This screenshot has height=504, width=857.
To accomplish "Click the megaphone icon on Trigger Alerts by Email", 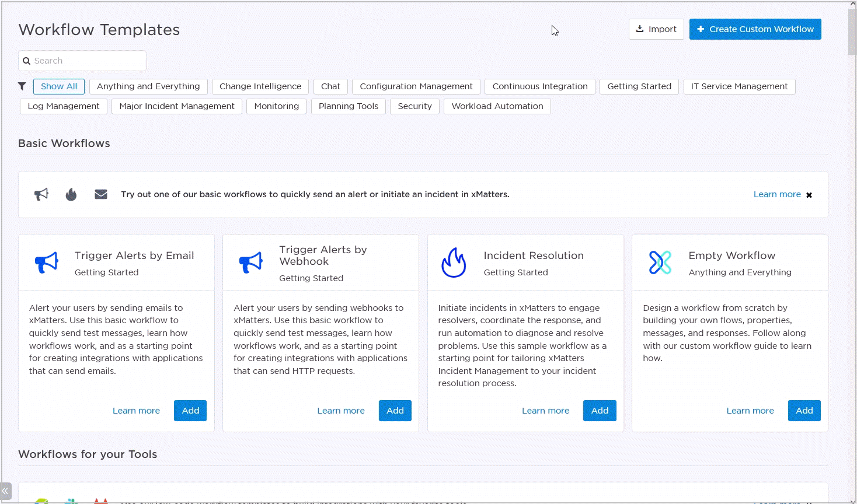I will click(x=47, y=262).
